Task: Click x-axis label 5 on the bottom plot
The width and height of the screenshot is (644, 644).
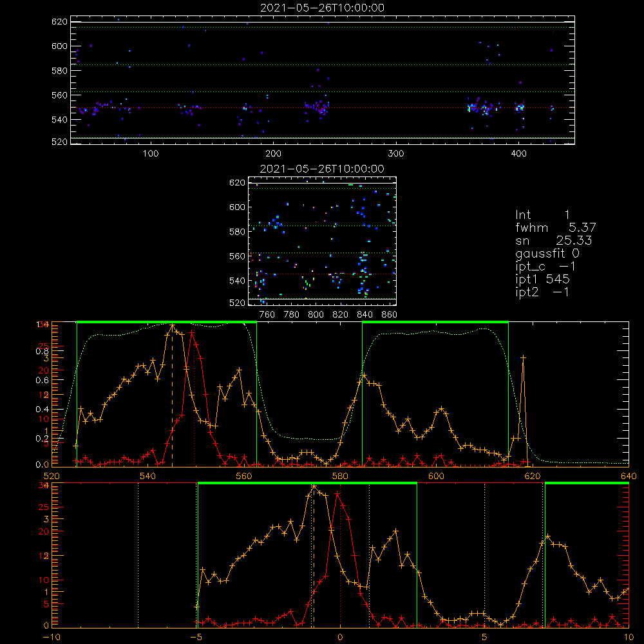Action: coord(484,638)
